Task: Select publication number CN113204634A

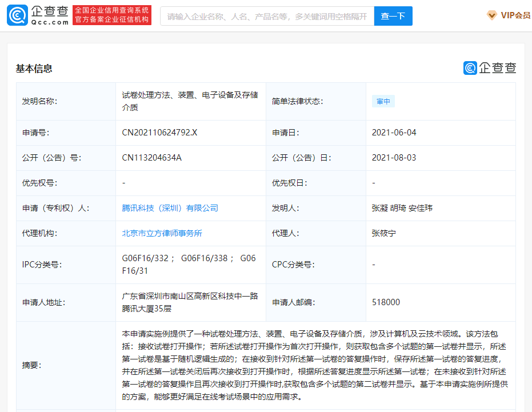Action: [151, 158]
